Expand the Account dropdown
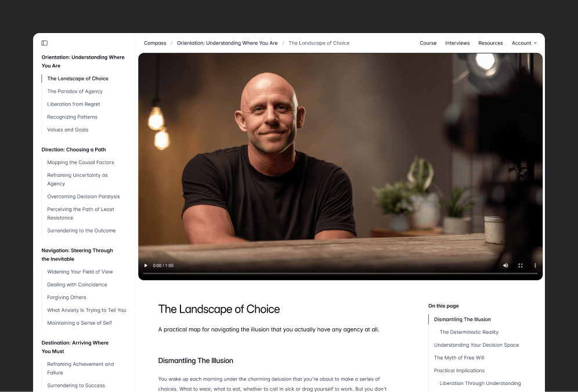This screenshot has height=392, width=578. click(x=524, y=43)
